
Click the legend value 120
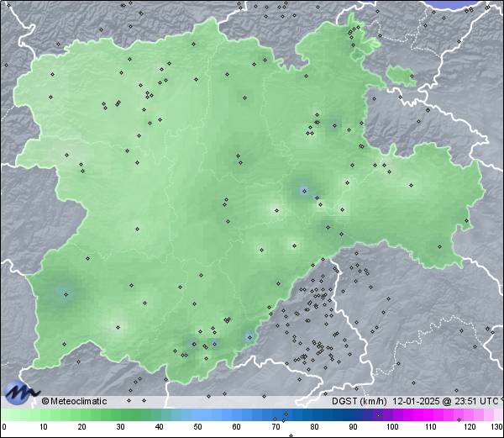[x=470, y=427]
